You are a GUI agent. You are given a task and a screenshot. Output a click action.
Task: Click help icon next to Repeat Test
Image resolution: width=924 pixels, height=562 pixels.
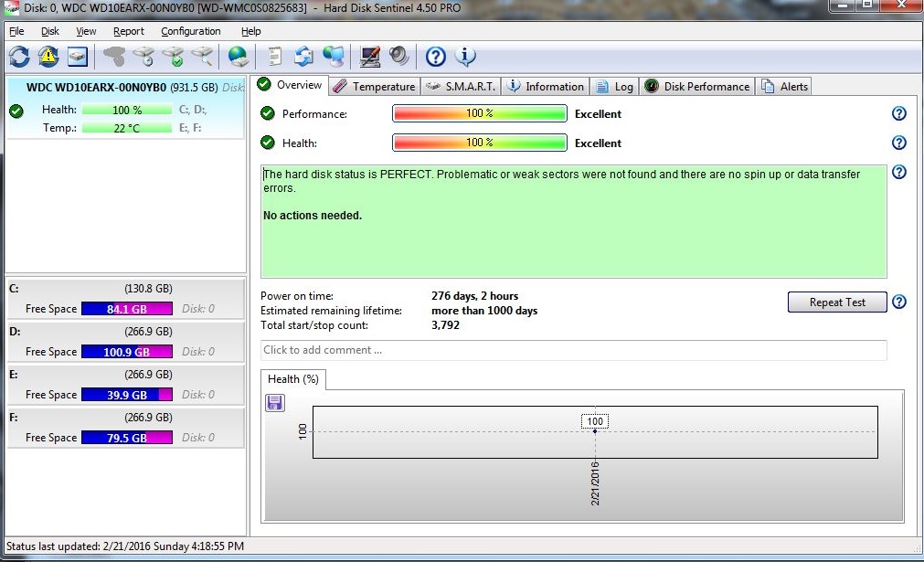898,302
